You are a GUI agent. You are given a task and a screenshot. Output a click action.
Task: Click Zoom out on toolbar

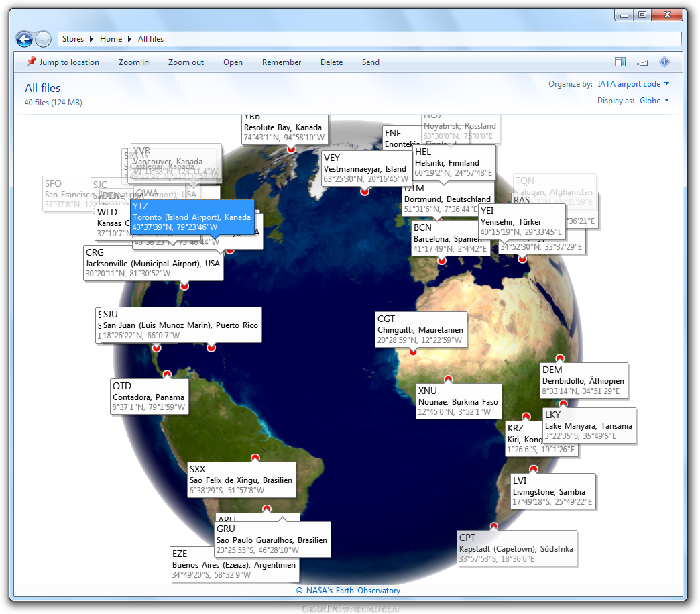tap(186, 62)
